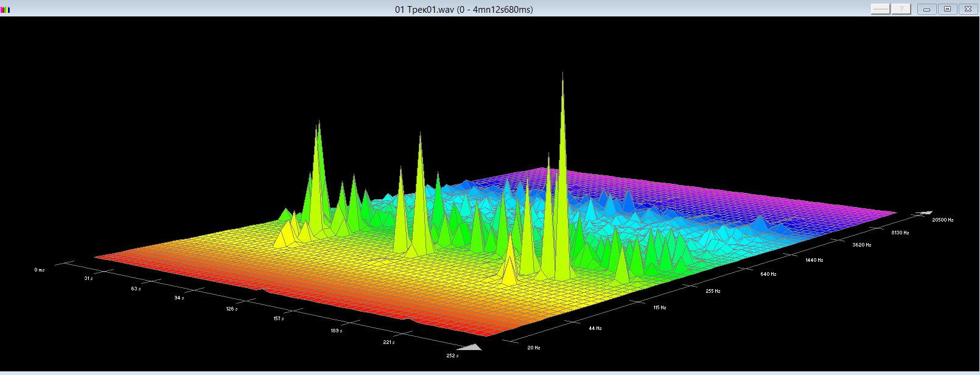980x375 pixels.
Task: Click the 255 Hz frequency axis label
Action: coord(713,291)
